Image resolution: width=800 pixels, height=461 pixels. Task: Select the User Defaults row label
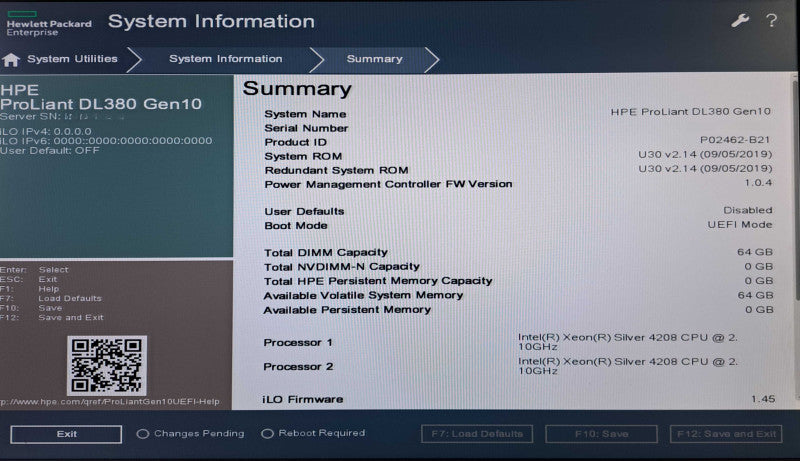tap(304, 211)
